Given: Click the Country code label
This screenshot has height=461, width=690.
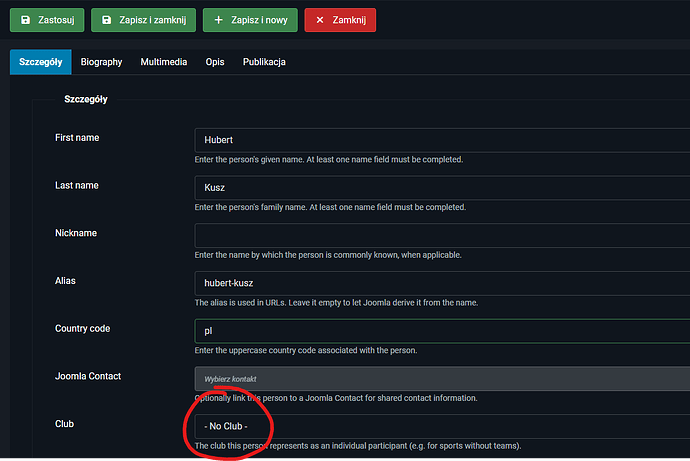Looking at the screenshot, I should pos(82,329).
